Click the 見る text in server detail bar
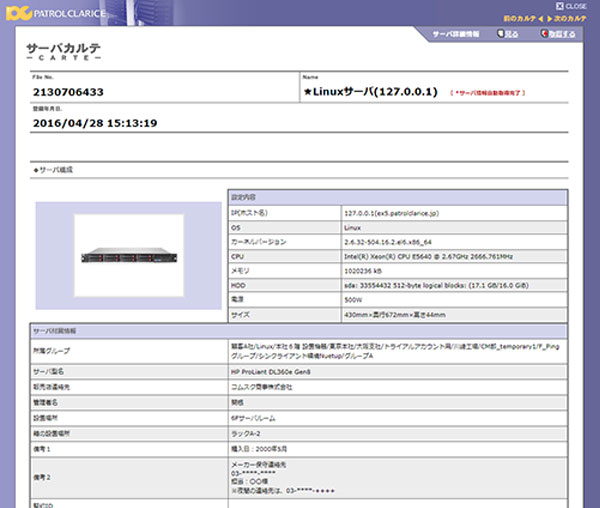The image size is (600, 508). tap(512, 34)
